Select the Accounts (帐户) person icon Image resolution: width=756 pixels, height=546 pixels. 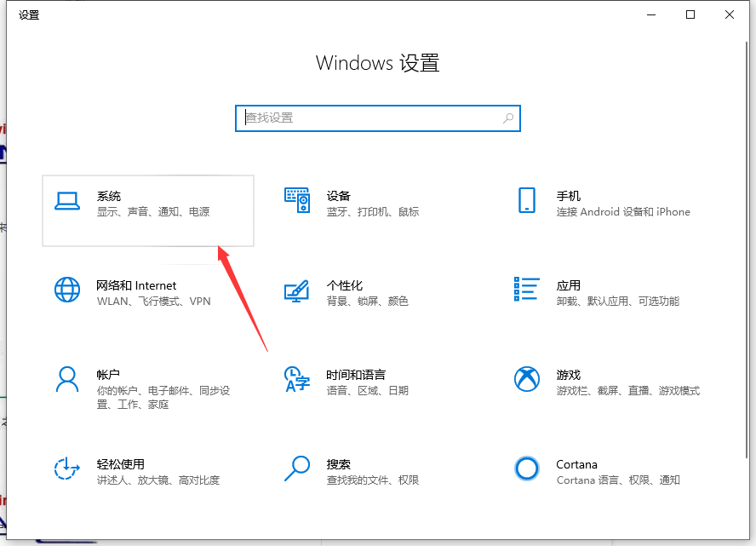67,379
